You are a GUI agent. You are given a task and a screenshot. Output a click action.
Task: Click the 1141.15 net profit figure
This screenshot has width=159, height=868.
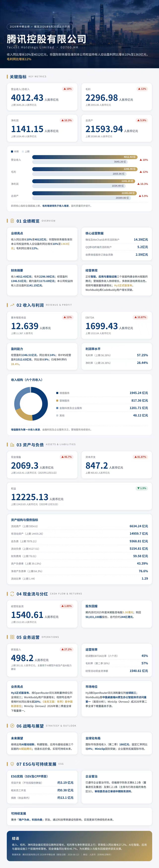point(27,129)
